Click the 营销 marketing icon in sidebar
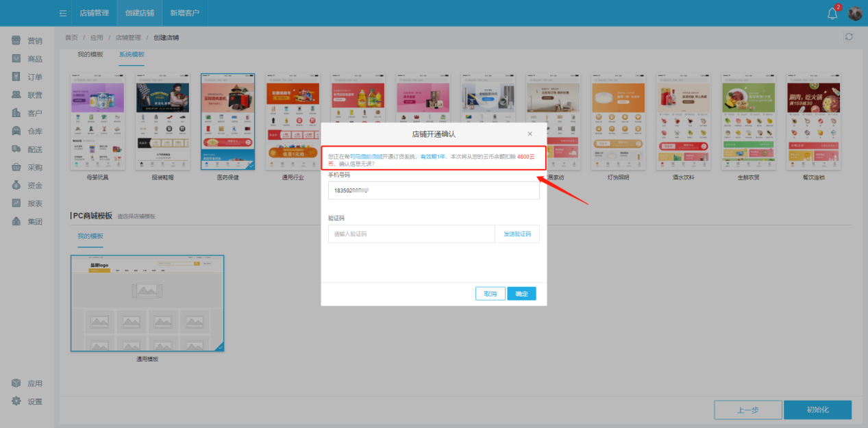Screen dimensions: 868x428 [x=16, y=41]
